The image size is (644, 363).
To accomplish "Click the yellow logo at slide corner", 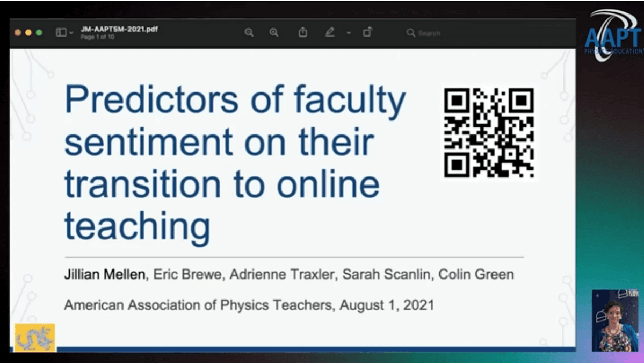I will [35, 338].
